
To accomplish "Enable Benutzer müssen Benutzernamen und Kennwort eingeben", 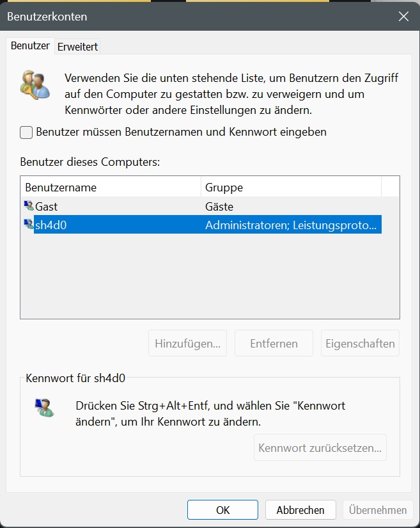I will (x=26, y=132).
